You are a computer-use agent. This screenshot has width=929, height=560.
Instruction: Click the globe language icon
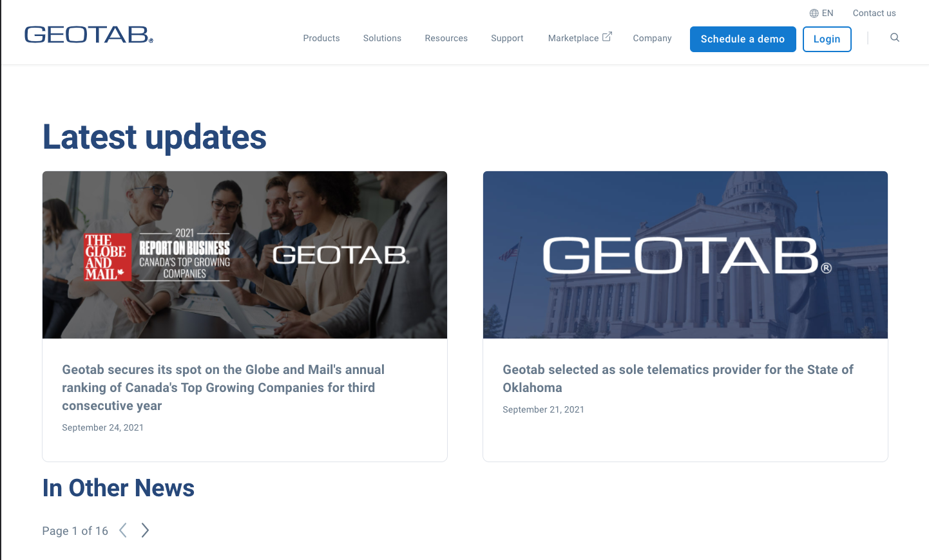pyautogui.click(x=814, y=13)
